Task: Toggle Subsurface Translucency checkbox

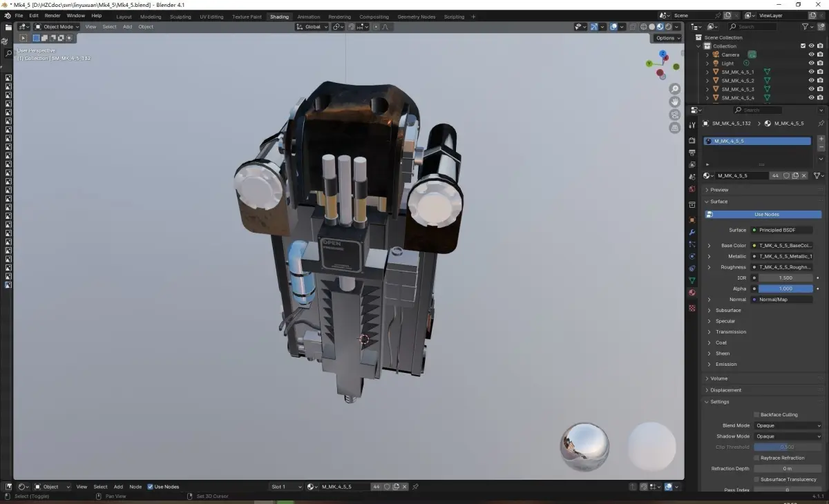Action: tap(756, 479)
